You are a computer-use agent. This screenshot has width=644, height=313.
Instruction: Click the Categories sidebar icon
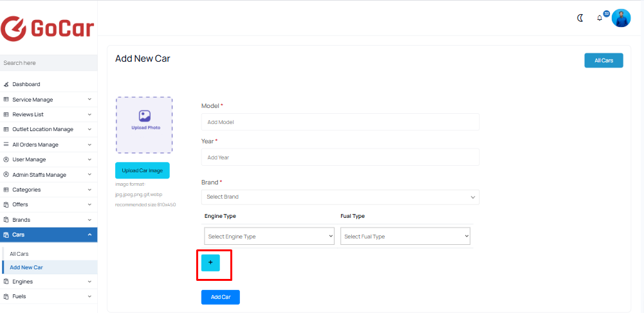[x=6, y=190]
